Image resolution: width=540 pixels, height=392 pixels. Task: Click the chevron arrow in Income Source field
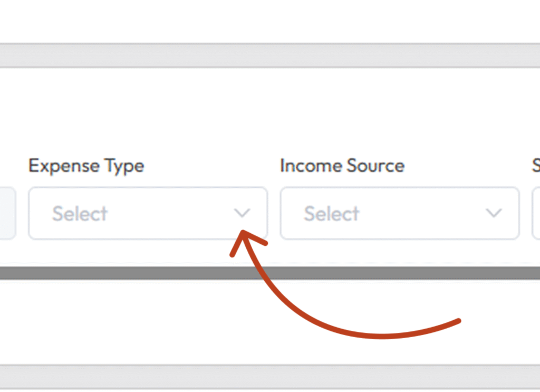tap(494, 213)
